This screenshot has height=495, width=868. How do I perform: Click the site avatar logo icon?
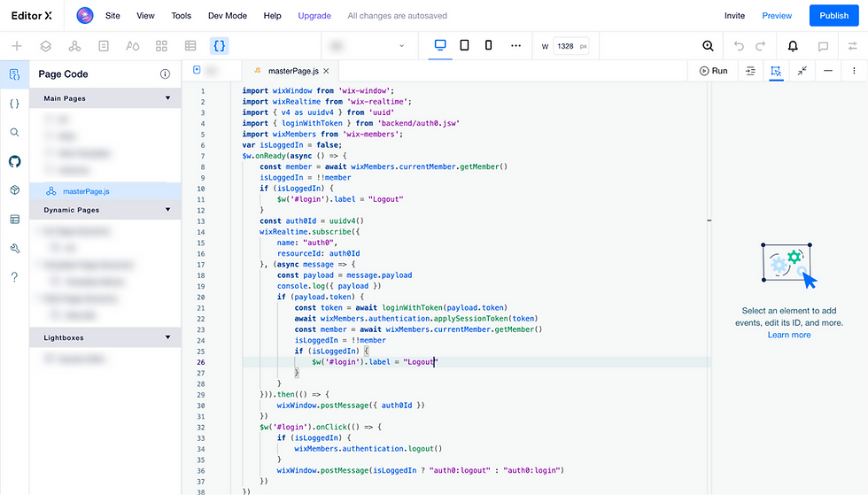(x=85, y=16)
